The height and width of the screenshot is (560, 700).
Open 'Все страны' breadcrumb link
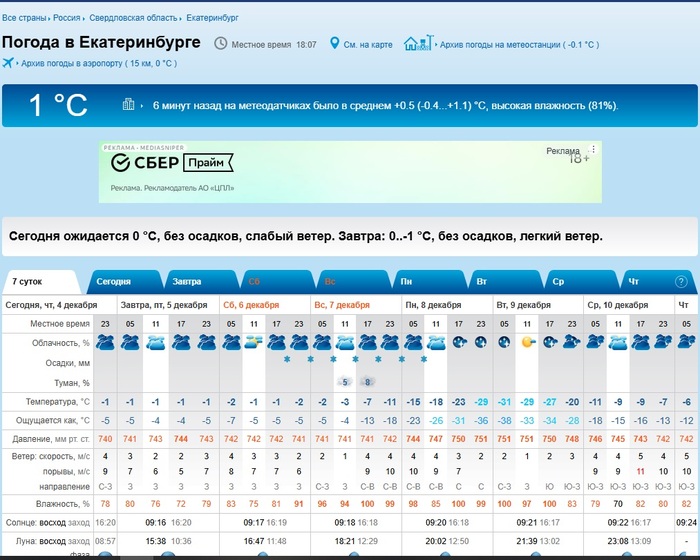tap(24, 18)
